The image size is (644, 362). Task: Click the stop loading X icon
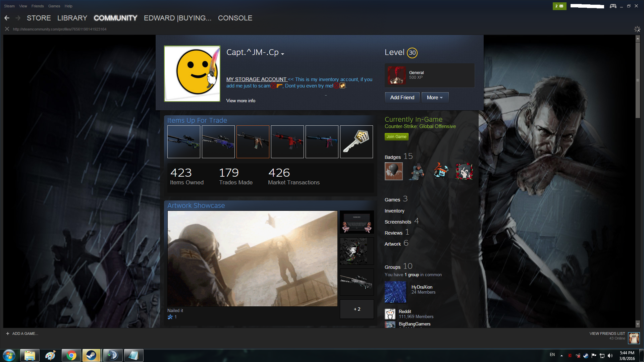click(7, 29)
